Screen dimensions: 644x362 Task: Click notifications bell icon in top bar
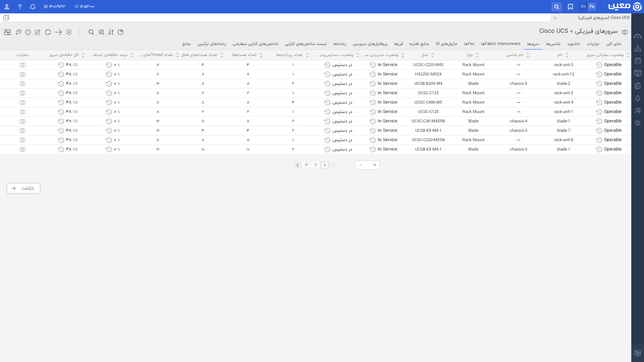pyautogui.click(x=32, y=6)
